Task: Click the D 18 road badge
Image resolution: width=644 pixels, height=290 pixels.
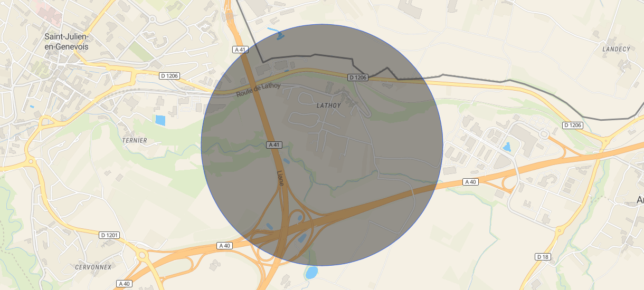Action: click(x=543, y=257)
